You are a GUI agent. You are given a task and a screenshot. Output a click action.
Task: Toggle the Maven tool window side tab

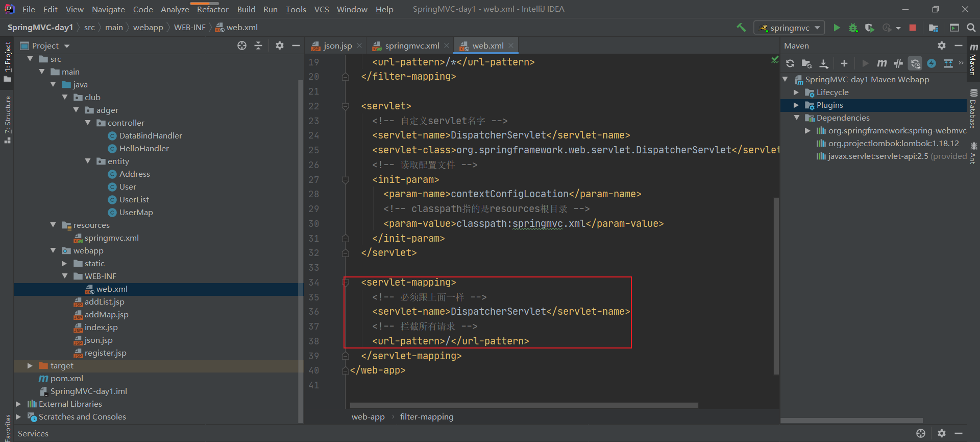click(973, 59)
